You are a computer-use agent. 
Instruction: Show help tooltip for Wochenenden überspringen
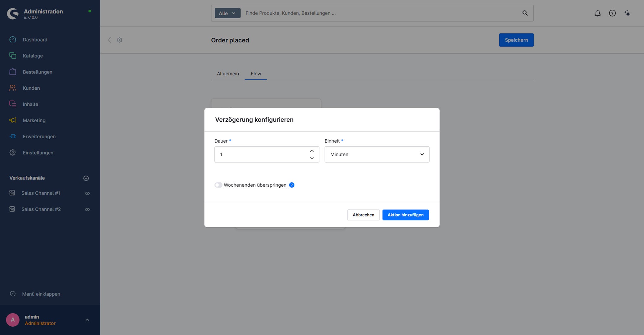292,185
